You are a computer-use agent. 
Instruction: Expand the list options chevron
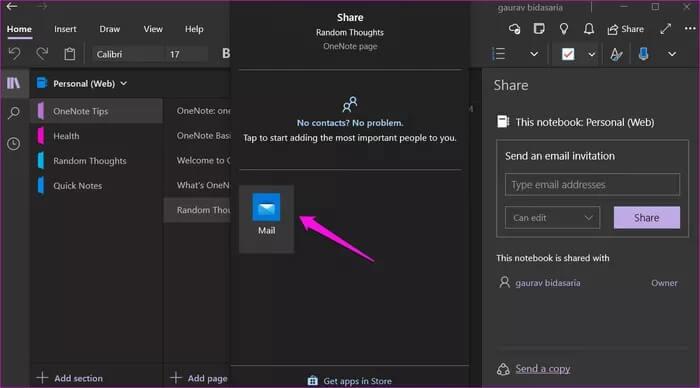(534, 54)
